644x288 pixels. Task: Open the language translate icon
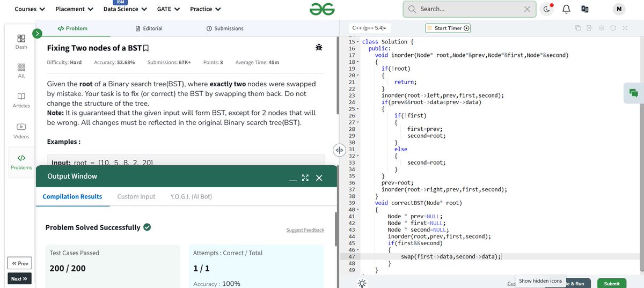pos(585,9)
